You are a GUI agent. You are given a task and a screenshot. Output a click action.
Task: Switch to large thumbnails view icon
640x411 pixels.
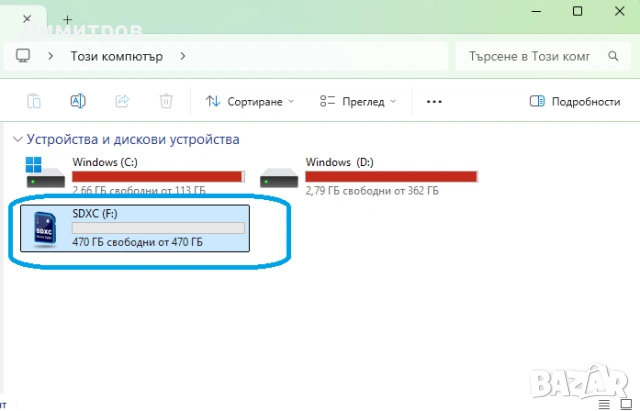[x=626, y=404]
